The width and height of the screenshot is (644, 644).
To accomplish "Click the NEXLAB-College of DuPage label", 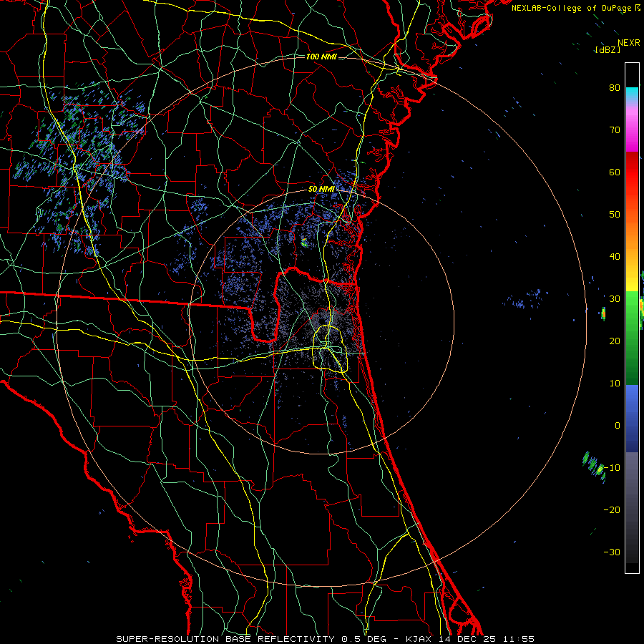I will click(572, 8).
